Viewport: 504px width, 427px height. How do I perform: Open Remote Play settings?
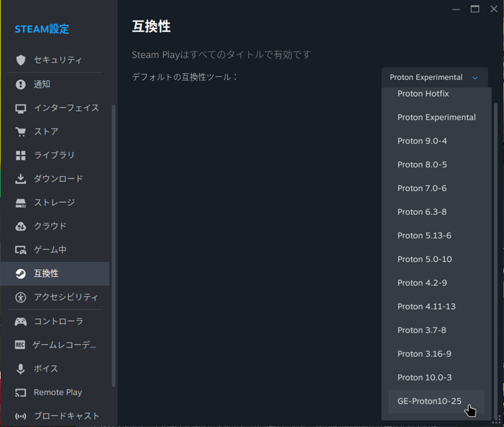tap(55, 392)
